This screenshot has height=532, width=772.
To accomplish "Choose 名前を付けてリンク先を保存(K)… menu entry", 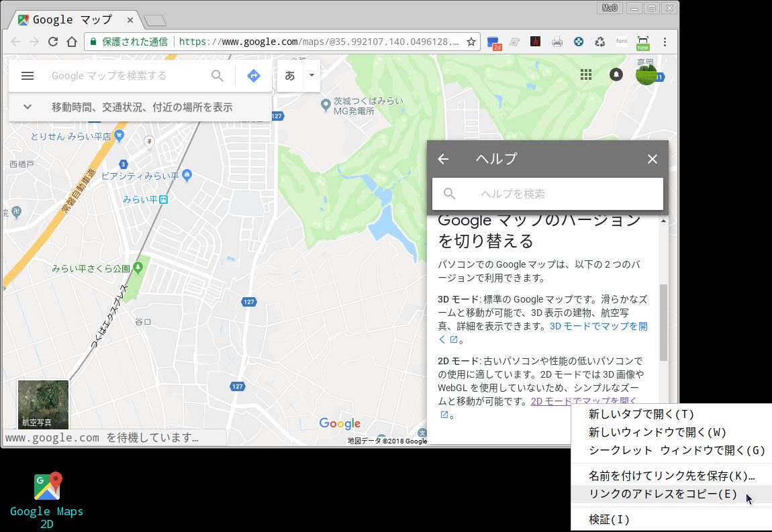I will pyautogui.click(x=671, y=476).
